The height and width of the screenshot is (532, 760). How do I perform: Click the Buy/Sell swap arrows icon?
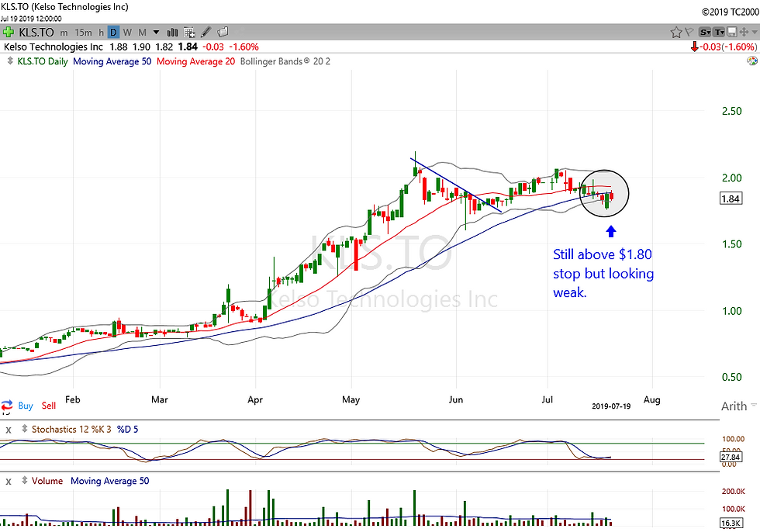click(x=7, y=405)
